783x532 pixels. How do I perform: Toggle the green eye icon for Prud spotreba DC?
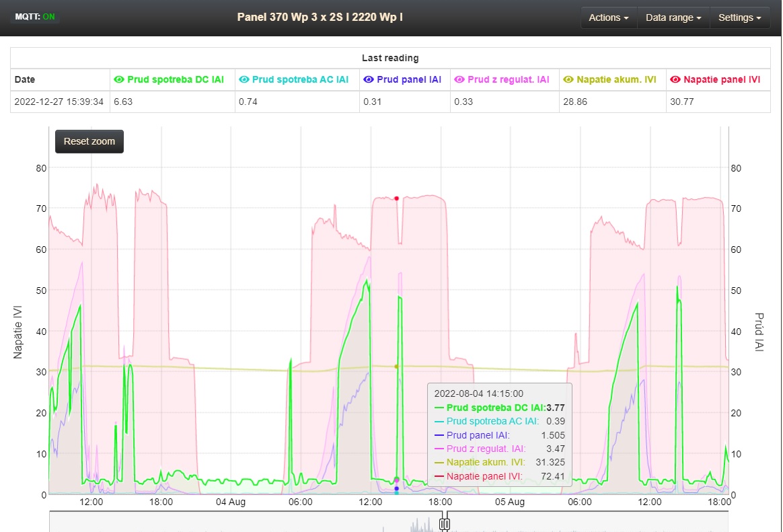(119, 79)
